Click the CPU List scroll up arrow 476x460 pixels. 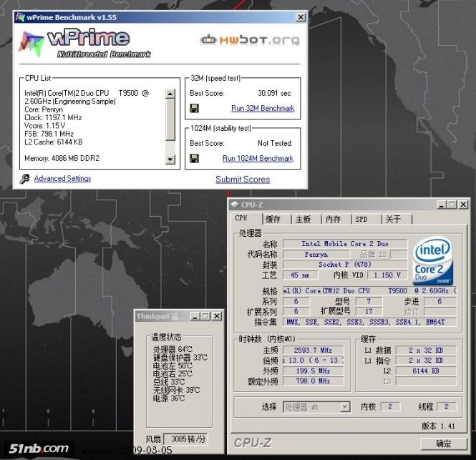(170, 93)
